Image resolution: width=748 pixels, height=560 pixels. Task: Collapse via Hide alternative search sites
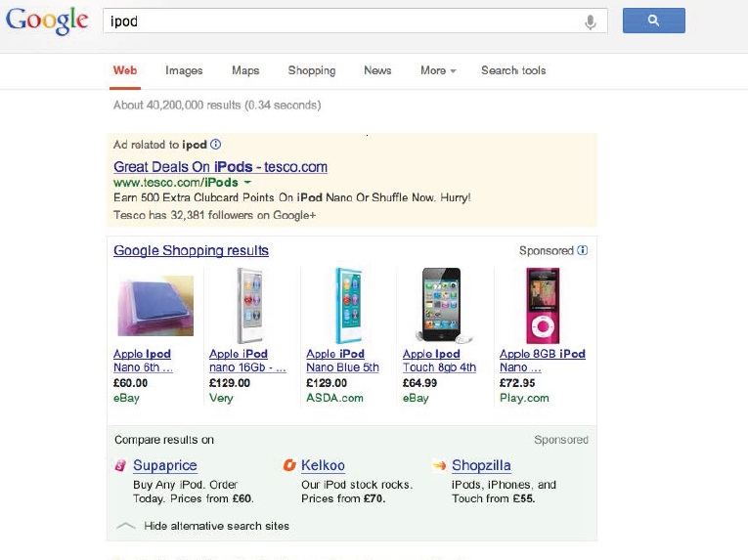215,526
